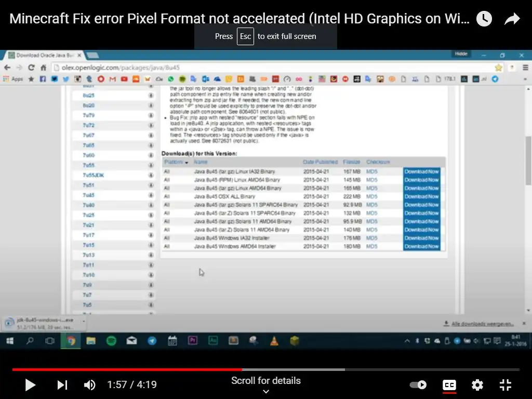Click the video title text
This screenshot has height=399, width=532.
click(x=239, y=19)
